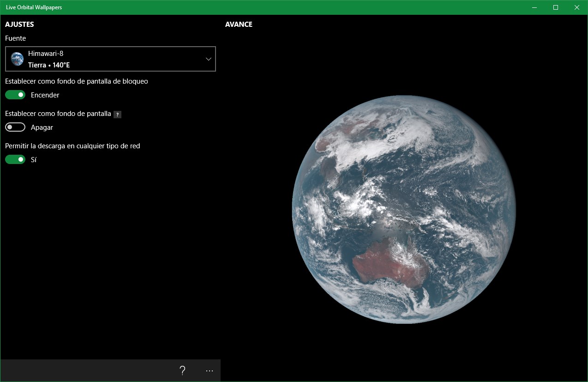
Task: Click the 'Tierra • 140°E' text
Action: coord(49,65)
